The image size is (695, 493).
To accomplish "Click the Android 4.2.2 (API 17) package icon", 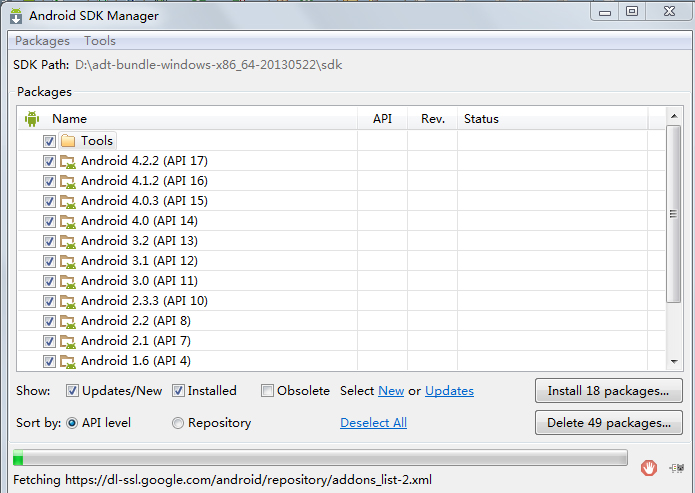I will pyautogui.click(x=68, y=161).
